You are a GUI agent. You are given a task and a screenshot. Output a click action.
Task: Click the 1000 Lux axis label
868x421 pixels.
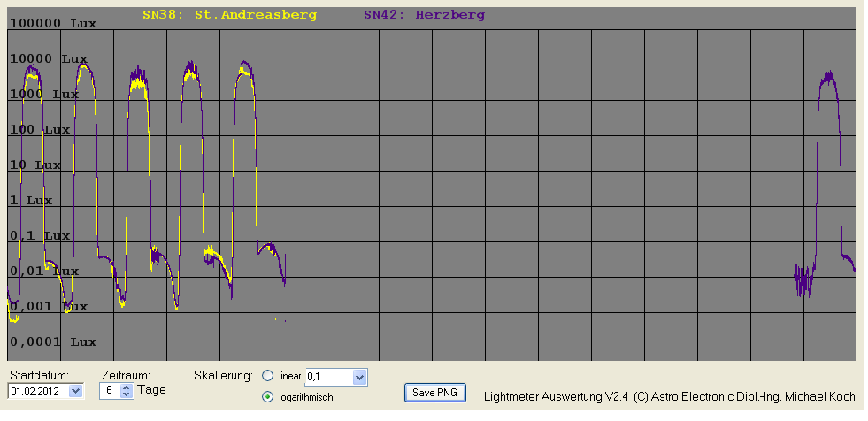44,94
